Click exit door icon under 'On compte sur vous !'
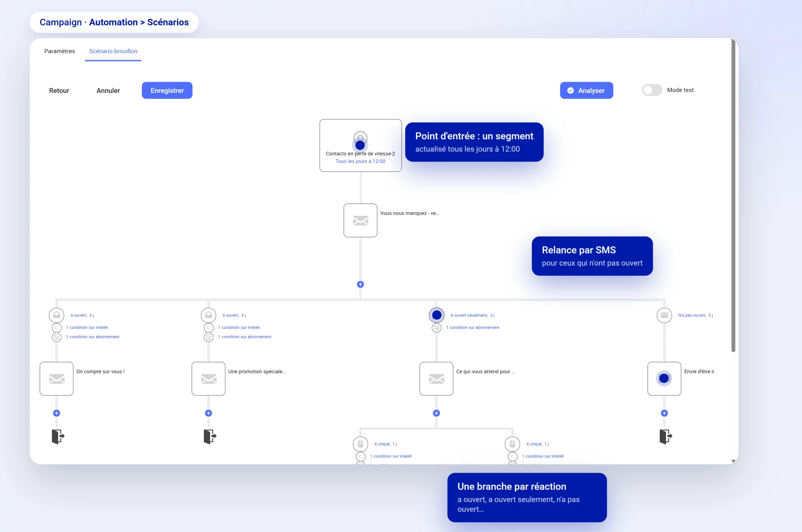Image resolution: width=802 pixels, height=532 pixels. point(58,437)
